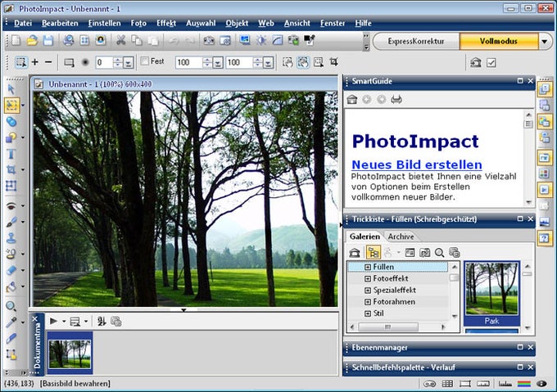
Task: Toggle the add-to-selection plus mode
Action: tap(34, 62)
